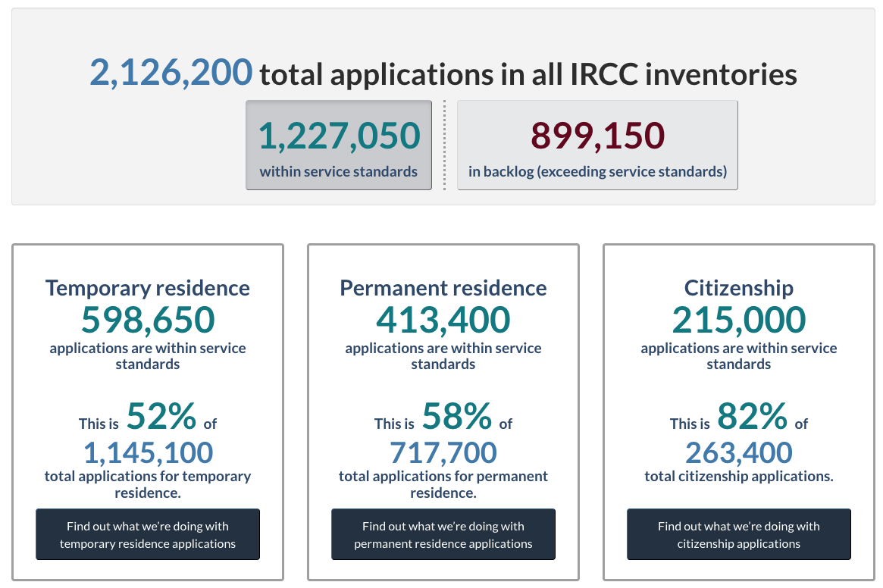Click 'total citizenship applications.' text
883x588 pixels.
click(739, 477)
